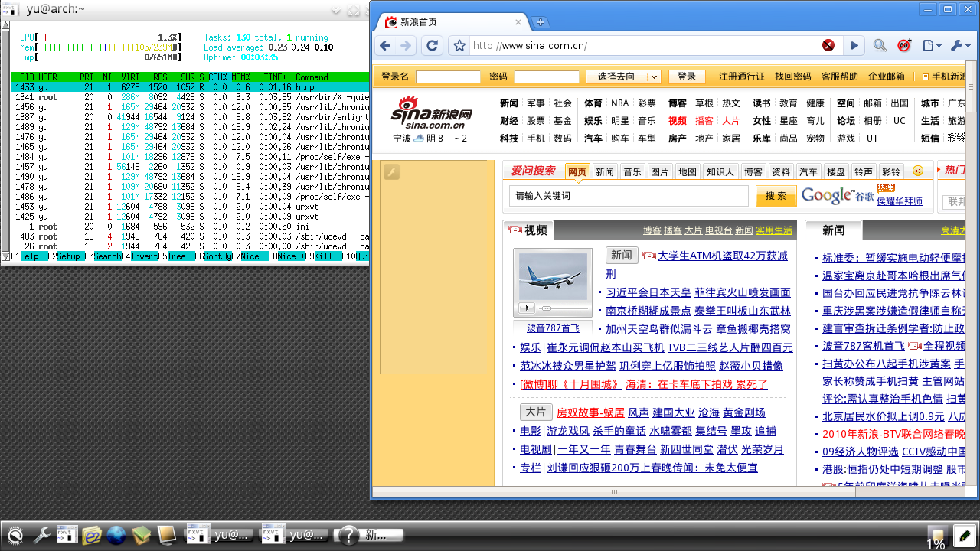
Task: Click the magnifier search icon in browser toolbar
Action: pyautogui.click(x=880, y=46)
